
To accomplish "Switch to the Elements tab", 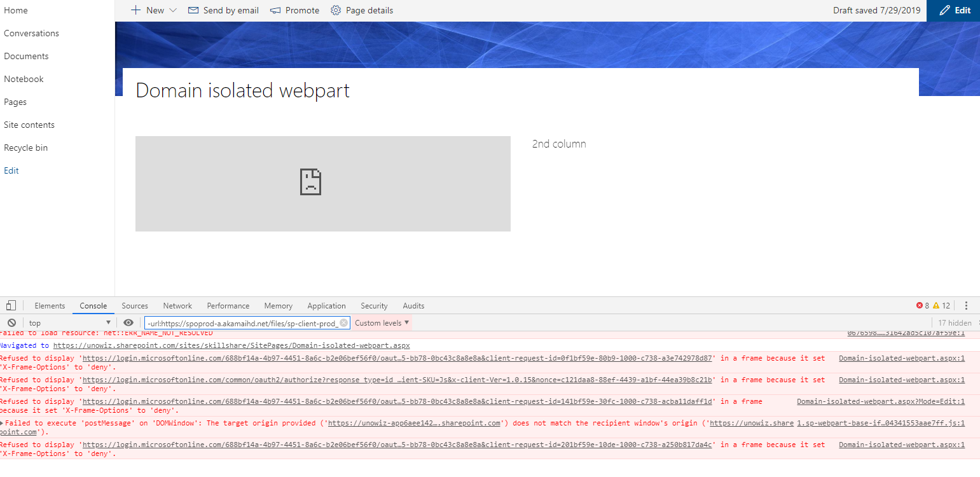I will pyautogui.click(x=50, y=305).
